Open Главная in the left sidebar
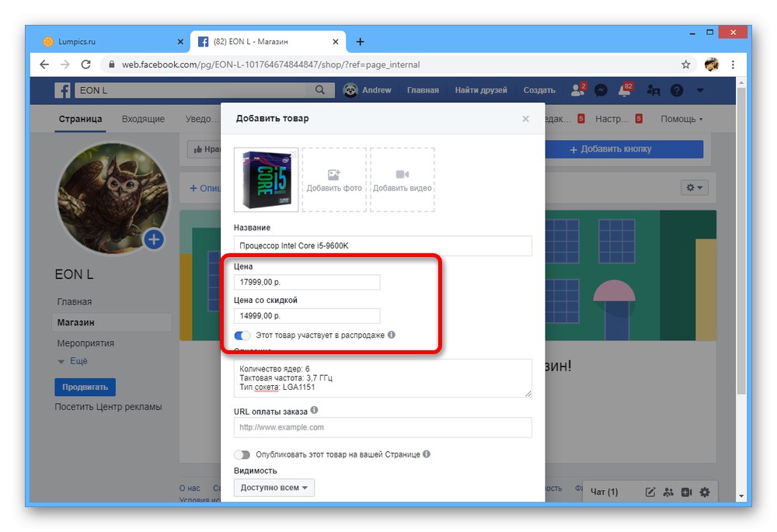Screen dimensions: 777x532 click(75, 301)
